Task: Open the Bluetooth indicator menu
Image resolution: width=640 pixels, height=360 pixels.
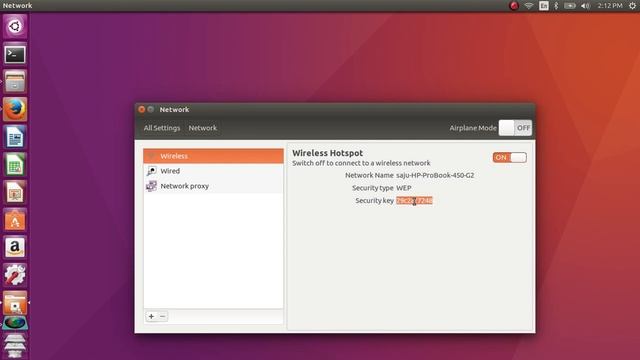Action: (556, 6)
